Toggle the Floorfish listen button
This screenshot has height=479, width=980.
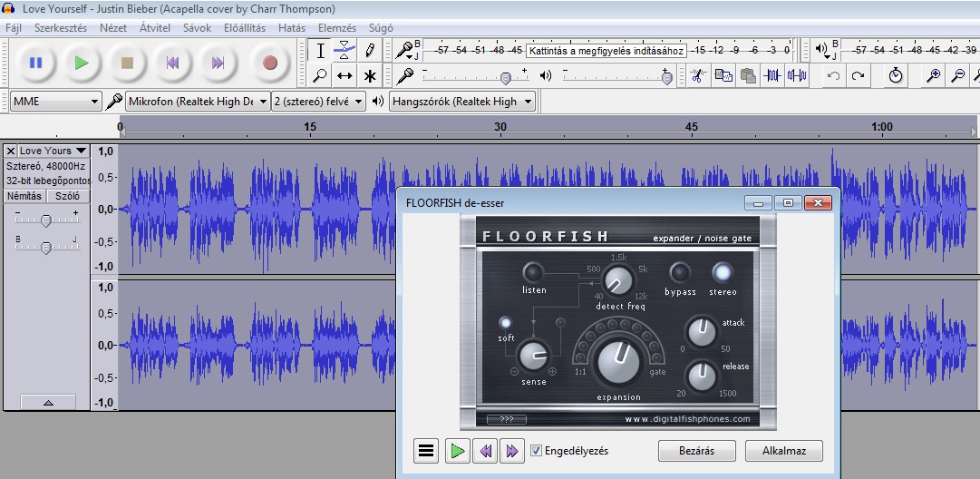533,273
